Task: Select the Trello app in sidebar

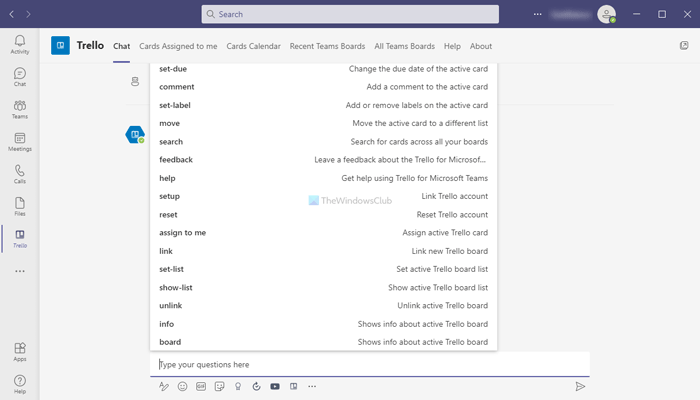Action: point(20,239)
